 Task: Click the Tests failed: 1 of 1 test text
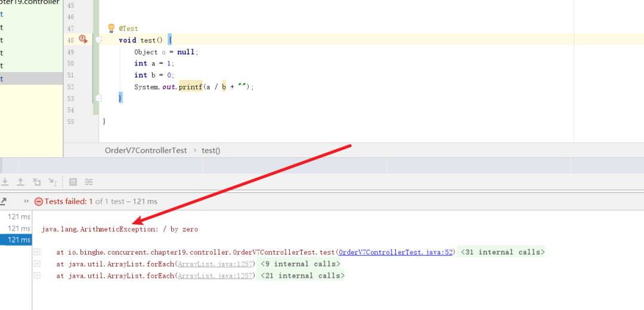(101, 201)
